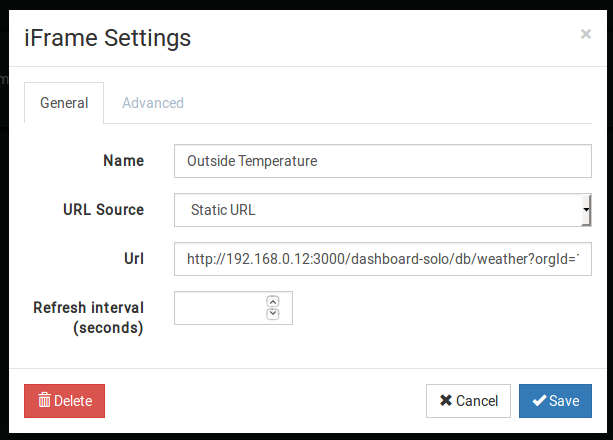The height and width of the screenshot is (440, 613).
Task: Click the Refresh interval input box
Action: click(x=220, y=309)
